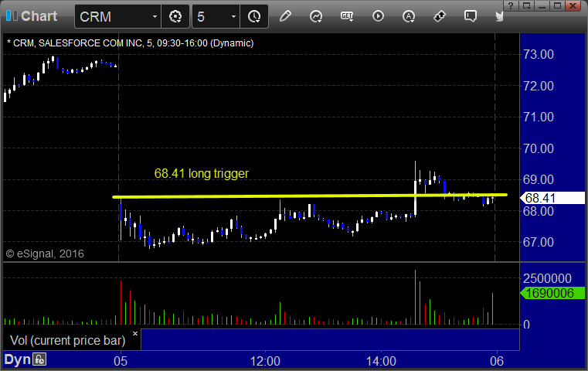Screen dimensions: 588x371
Task: Click the trade pin icon in toolbar
Action: (x=440, y=16)
